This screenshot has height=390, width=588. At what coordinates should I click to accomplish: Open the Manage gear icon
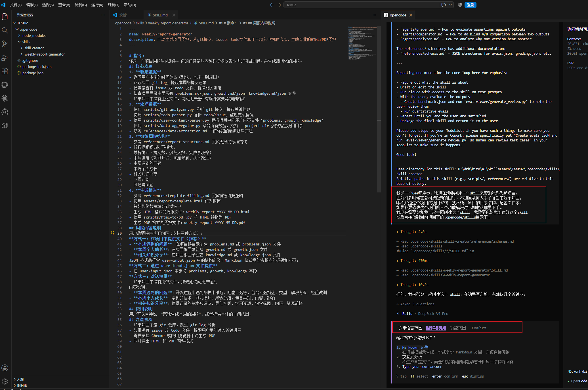5,381
